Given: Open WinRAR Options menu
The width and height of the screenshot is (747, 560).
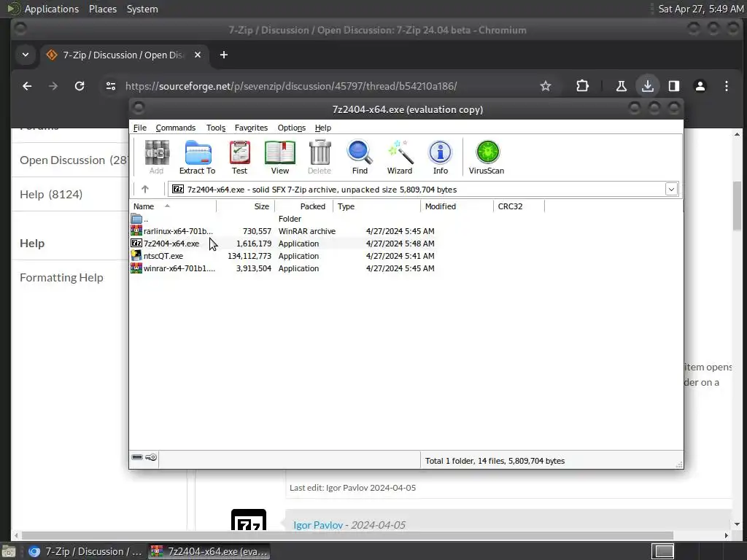Looking at the screenshot, I should click(x=292, y=128).
